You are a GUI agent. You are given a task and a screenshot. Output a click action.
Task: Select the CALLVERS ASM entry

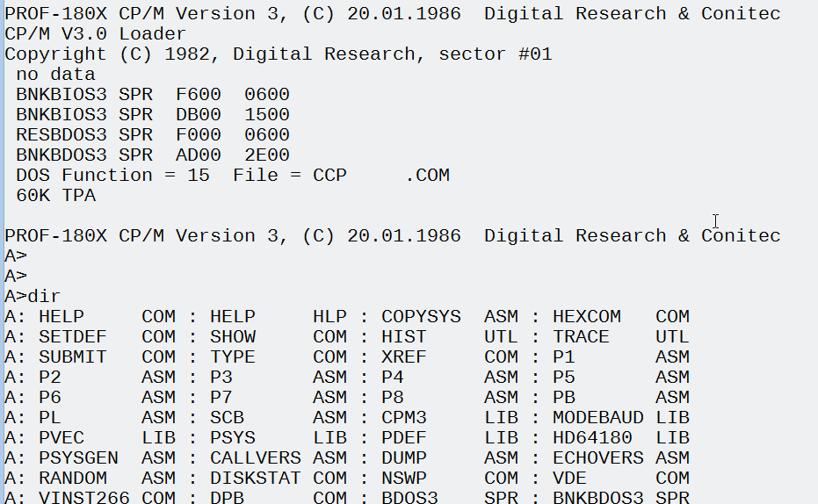coord(278,458)
